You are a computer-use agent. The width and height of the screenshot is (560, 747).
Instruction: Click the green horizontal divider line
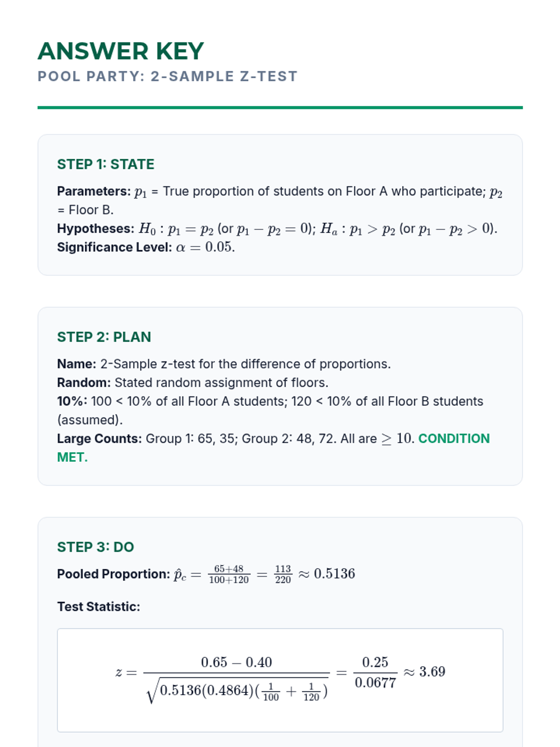[280, 108]
